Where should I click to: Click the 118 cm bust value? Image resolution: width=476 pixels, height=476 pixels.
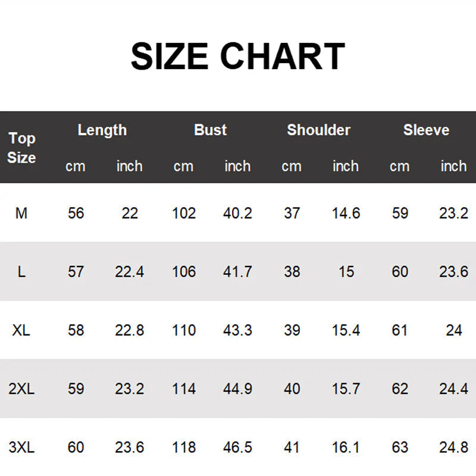(183, 447)
